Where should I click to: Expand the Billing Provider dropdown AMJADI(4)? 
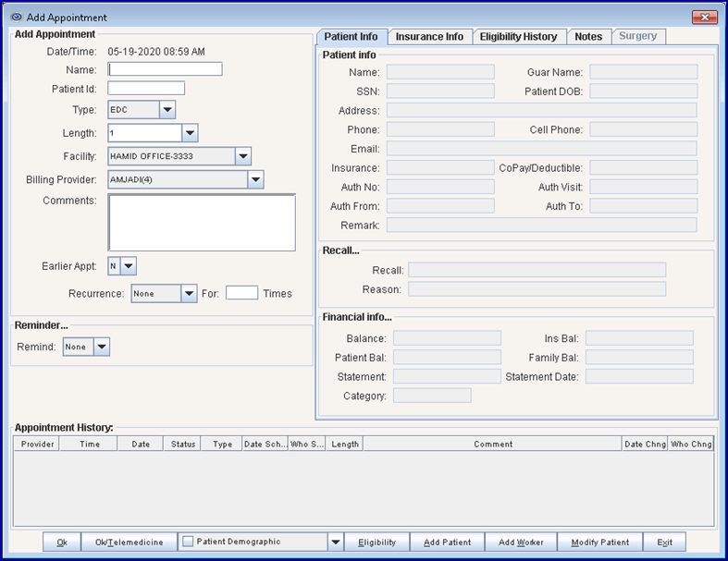coord(255,179)
